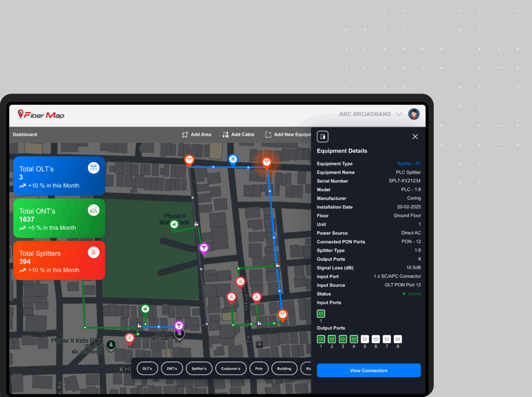Click the Add New Equipment icon
Screen dimensions: 532x397
pyautogui.click(x=269, y=135)
